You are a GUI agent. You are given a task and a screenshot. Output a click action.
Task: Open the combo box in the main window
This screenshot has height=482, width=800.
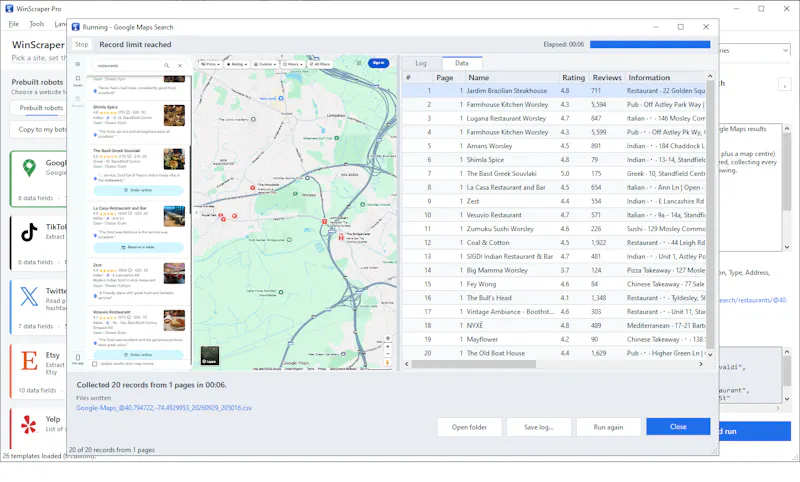click(754, 50)
